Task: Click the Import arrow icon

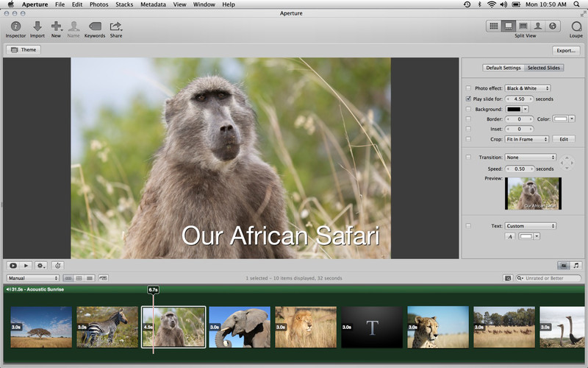Action: tap(37, 27)
